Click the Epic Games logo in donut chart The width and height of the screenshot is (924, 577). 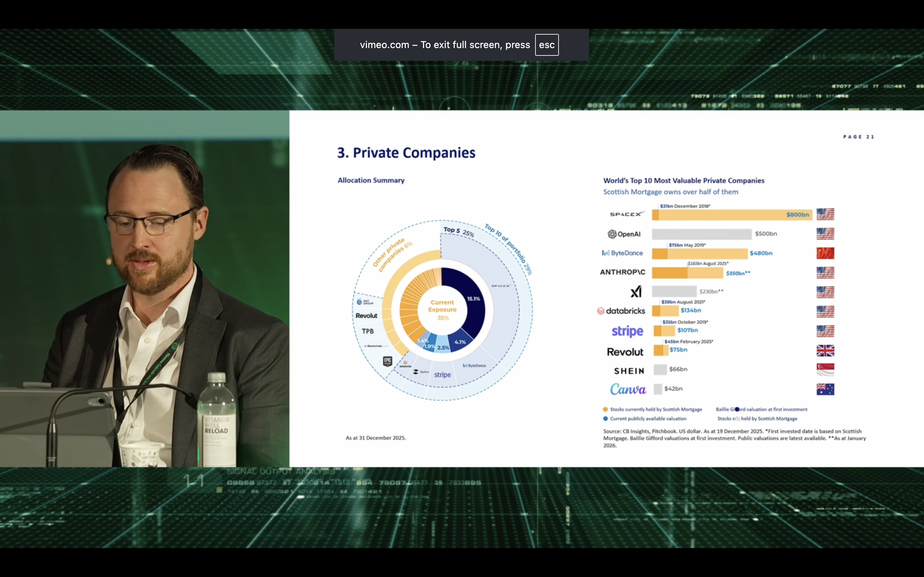click(x=388, y=361)
